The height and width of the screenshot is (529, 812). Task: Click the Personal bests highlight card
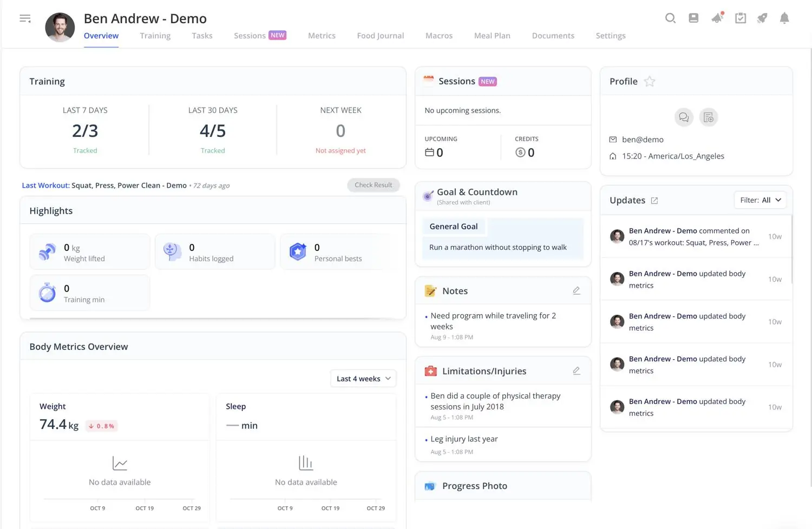(337, 252)
